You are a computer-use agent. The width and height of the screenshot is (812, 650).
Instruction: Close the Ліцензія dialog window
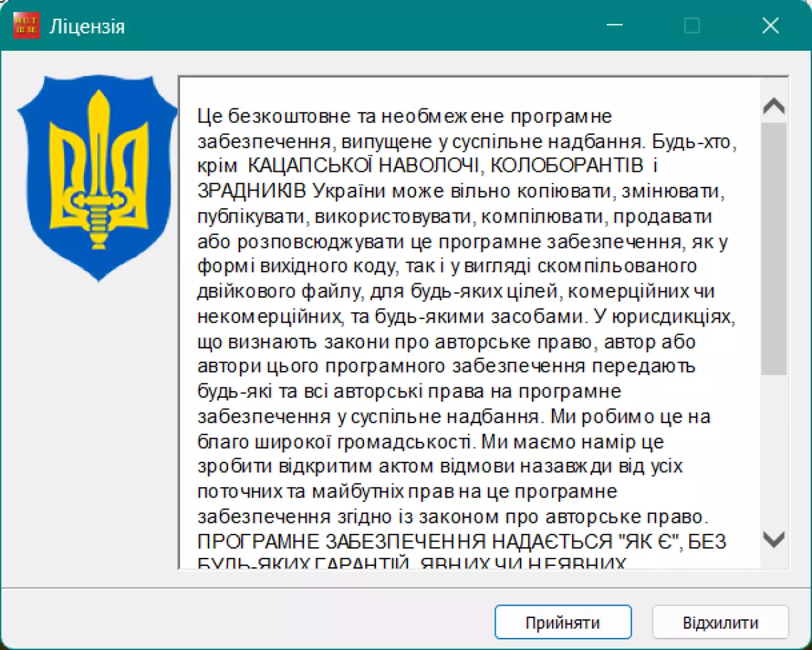[770, 26]
